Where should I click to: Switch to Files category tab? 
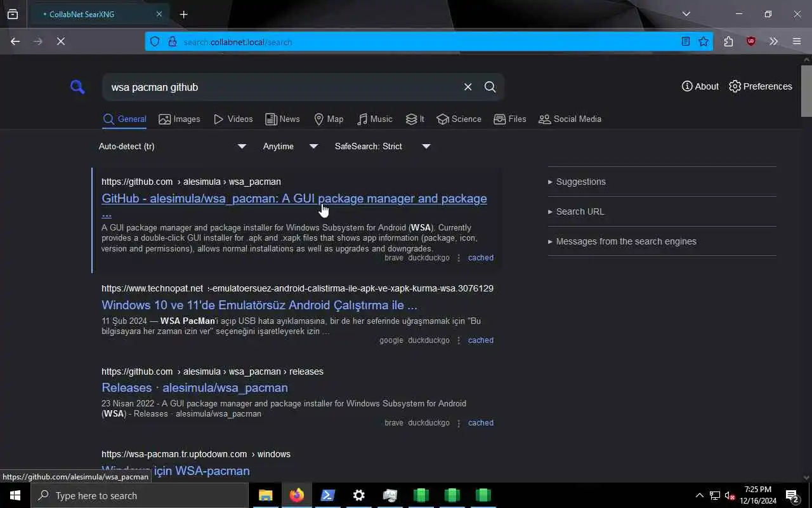coord(510,119)
